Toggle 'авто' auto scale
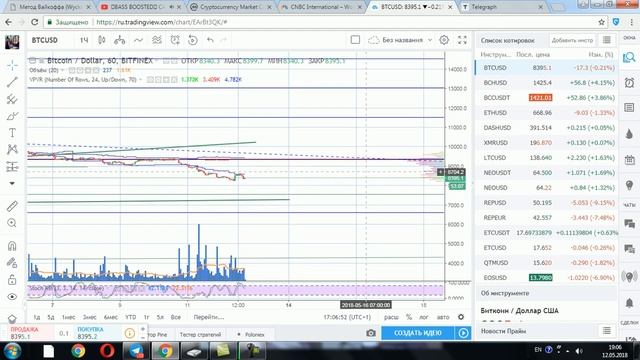This screenshot has width=640, height=360. (x=443, y=317)
